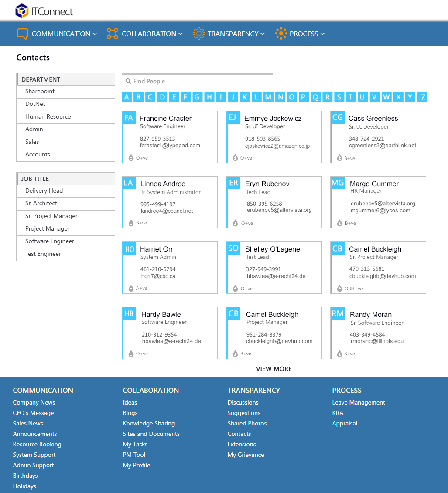Filter by Delivery Head job title
This screenshot has width=448, height=493.
click(x=66, y=191)
